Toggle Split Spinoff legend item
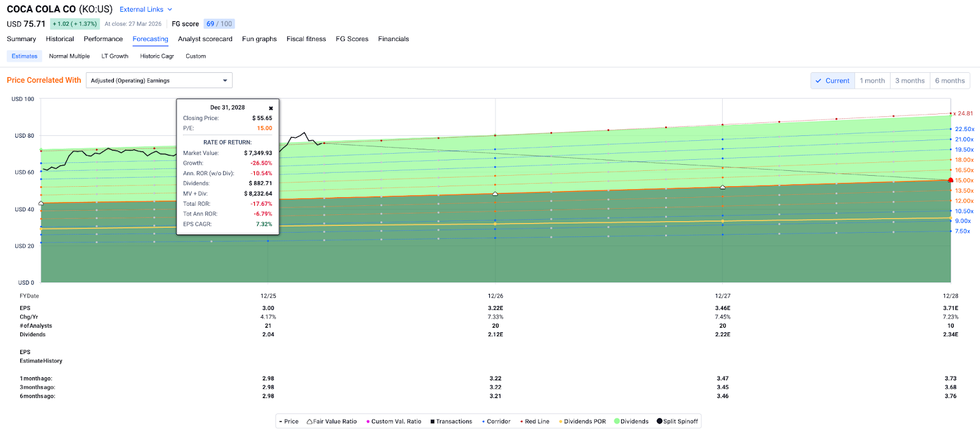This screenshot has width=980, height=436. pos(677,421)
